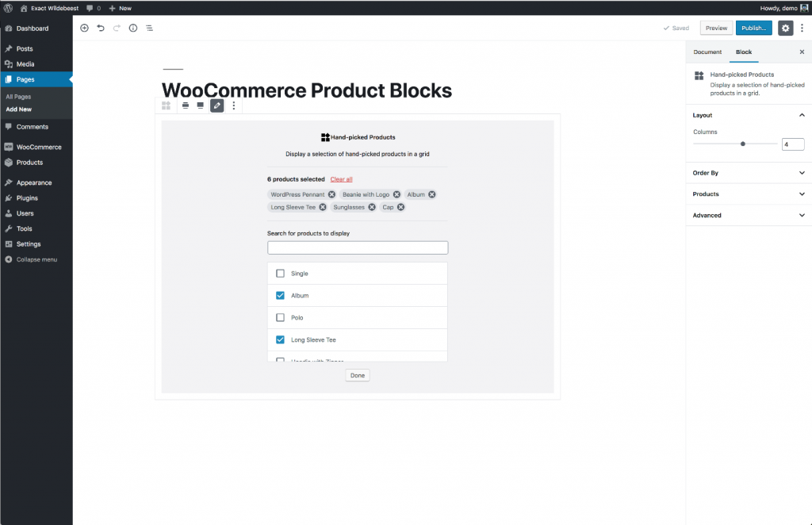Screen dimensions: 812x525
Task: Remove Album tag from selected products
Action: pyautogui.click(x=432, y=194)
